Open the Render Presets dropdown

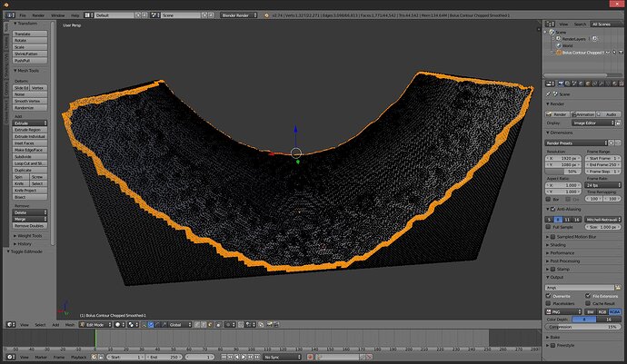[576, 143]
